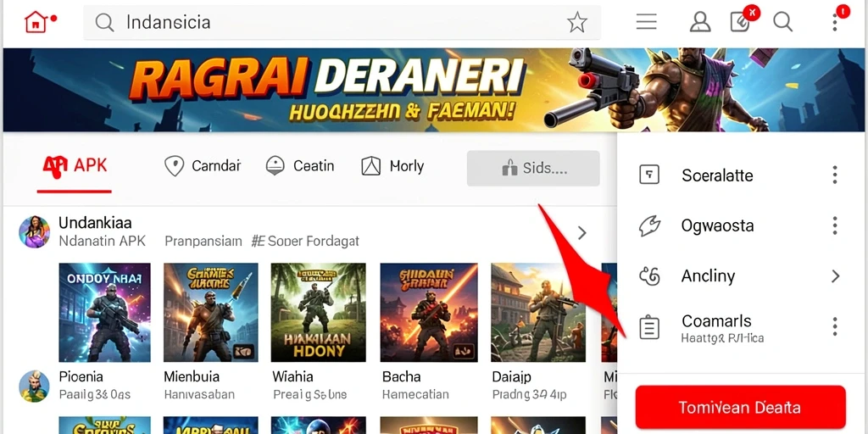The image size is (868, 434).
Task: Open more options for Coamarls
Action: [835, 326]
